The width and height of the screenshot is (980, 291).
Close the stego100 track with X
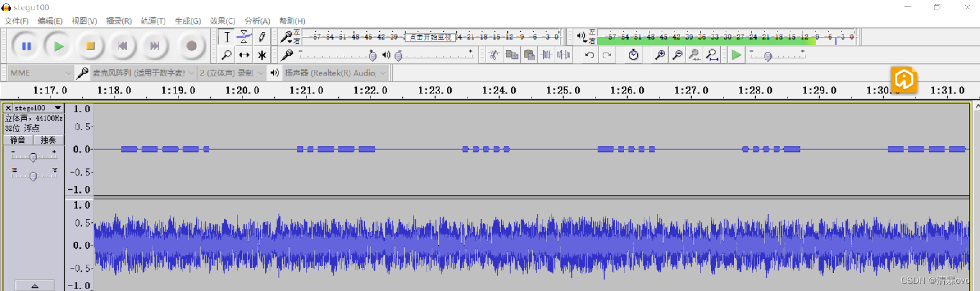(x=8, y=108)
